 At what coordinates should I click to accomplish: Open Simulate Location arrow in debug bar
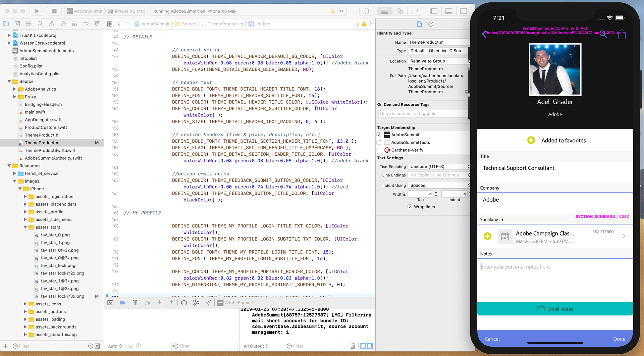click(x=208, y=303)
